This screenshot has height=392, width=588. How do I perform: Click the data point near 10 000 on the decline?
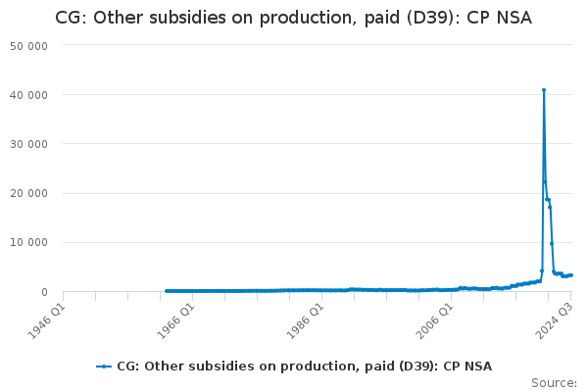(x=552, y=244)
